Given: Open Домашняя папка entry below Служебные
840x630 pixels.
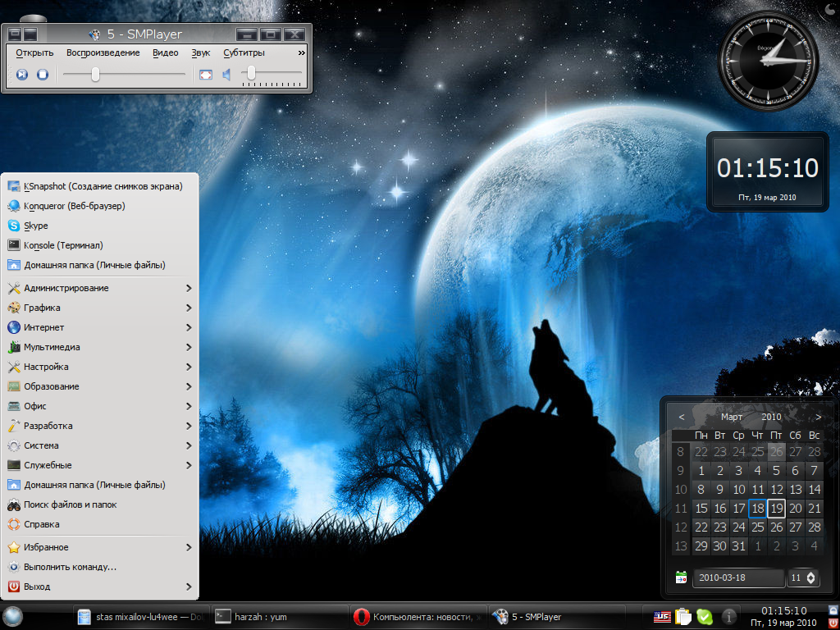Looking at the screenshot, I should 99,485.
